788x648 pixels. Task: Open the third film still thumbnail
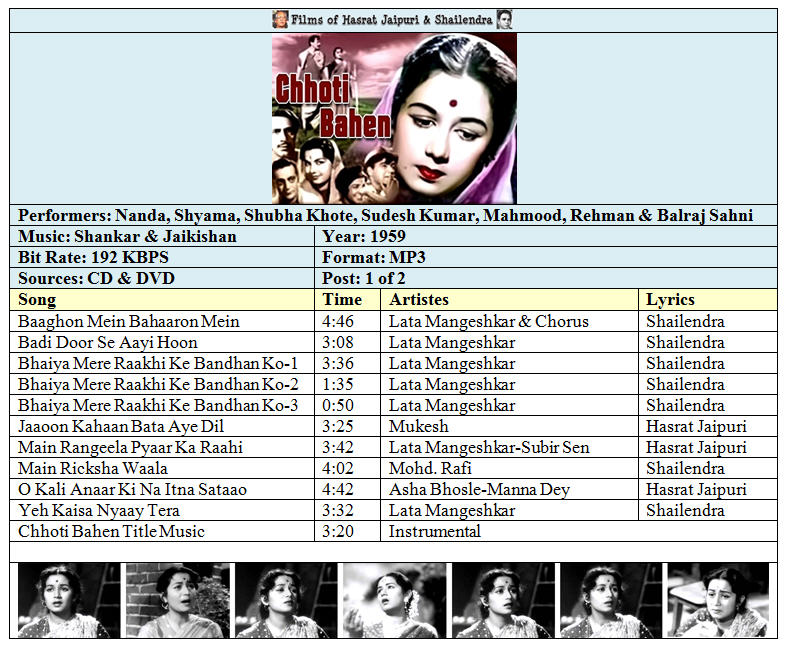click(286, 601)
